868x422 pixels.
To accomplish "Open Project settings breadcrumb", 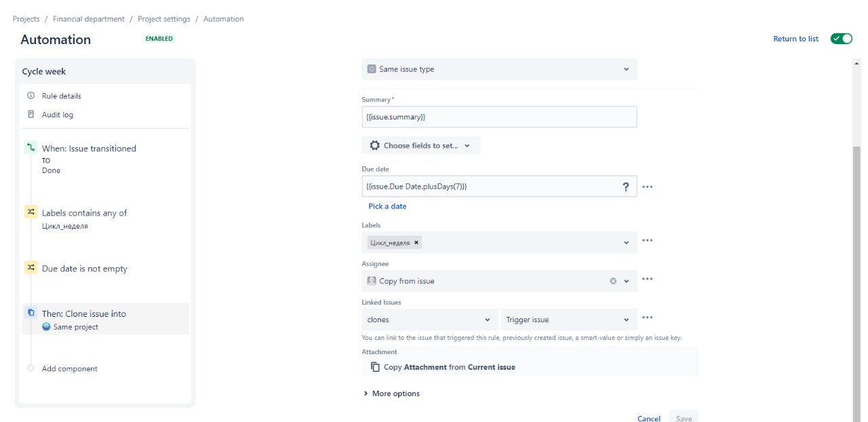I will [164, 19].
